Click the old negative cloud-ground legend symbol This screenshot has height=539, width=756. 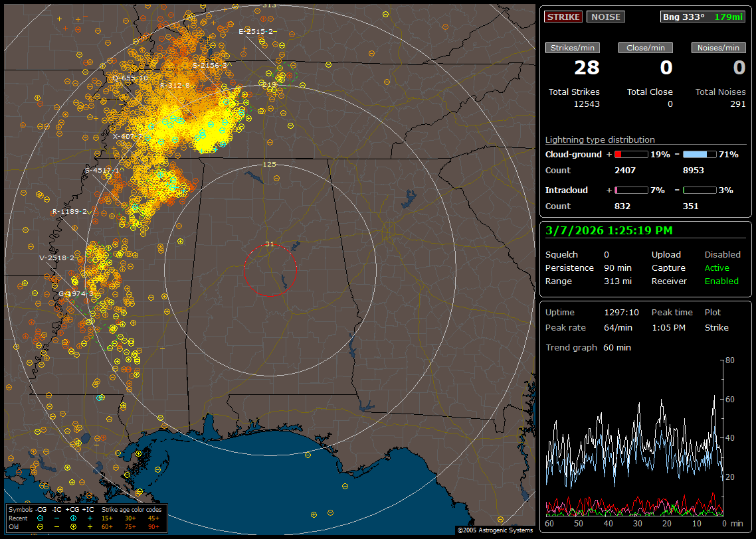point(41,526)
